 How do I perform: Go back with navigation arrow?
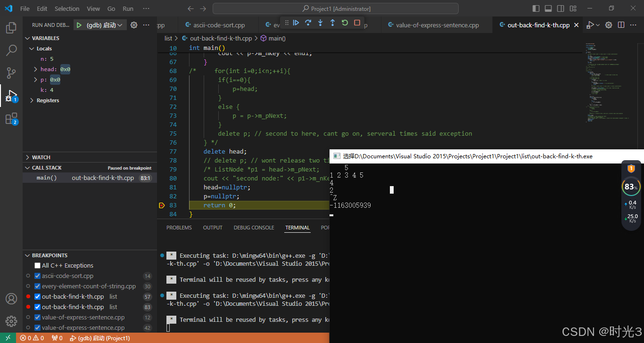pyautogui.click(x=190, y=8)
